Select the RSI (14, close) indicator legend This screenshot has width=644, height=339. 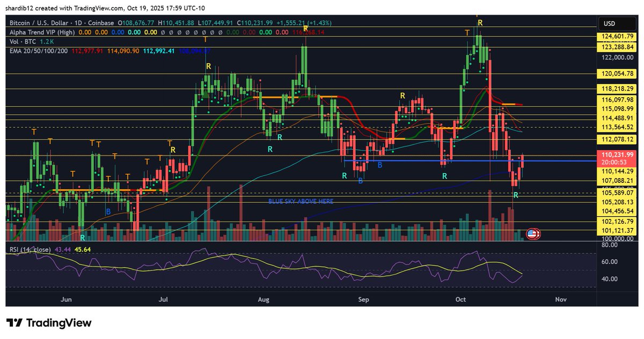pos(30,249)
